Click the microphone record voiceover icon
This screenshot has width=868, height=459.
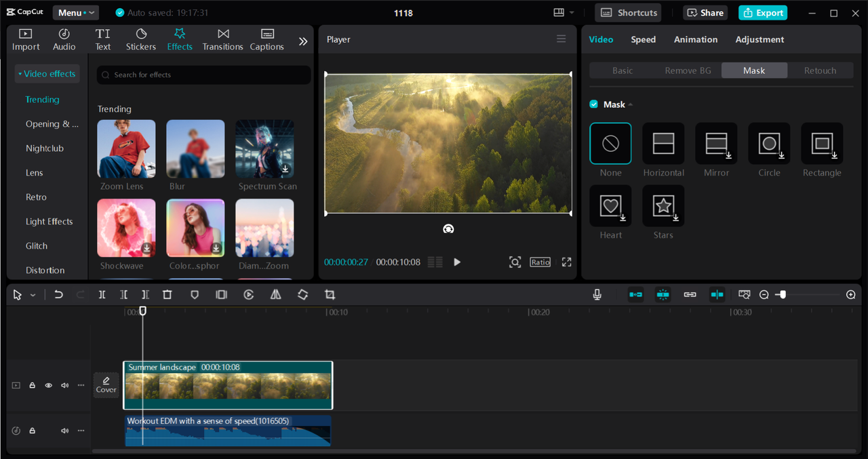[597, 294]
